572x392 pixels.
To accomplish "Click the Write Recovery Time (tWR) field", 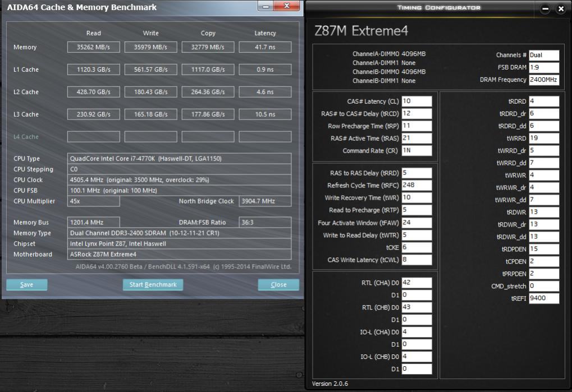I will pos(417,198).
